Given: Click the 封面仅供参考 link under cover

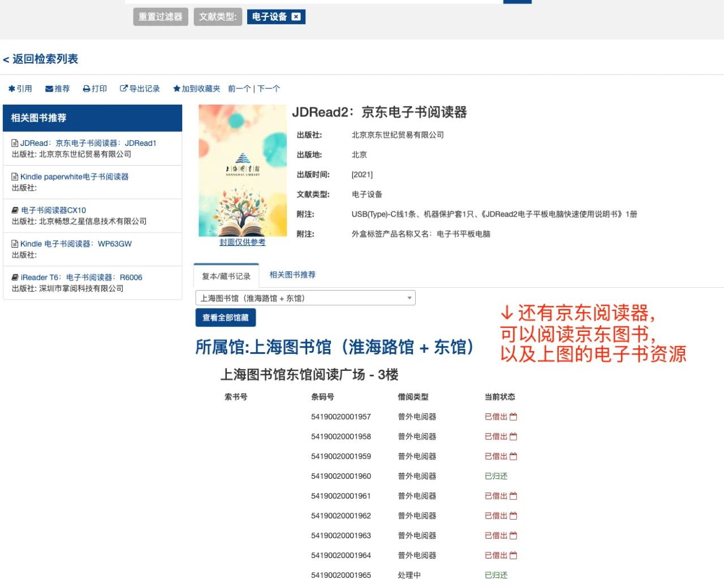Looking at the screenshot, I should coord(243,242).
